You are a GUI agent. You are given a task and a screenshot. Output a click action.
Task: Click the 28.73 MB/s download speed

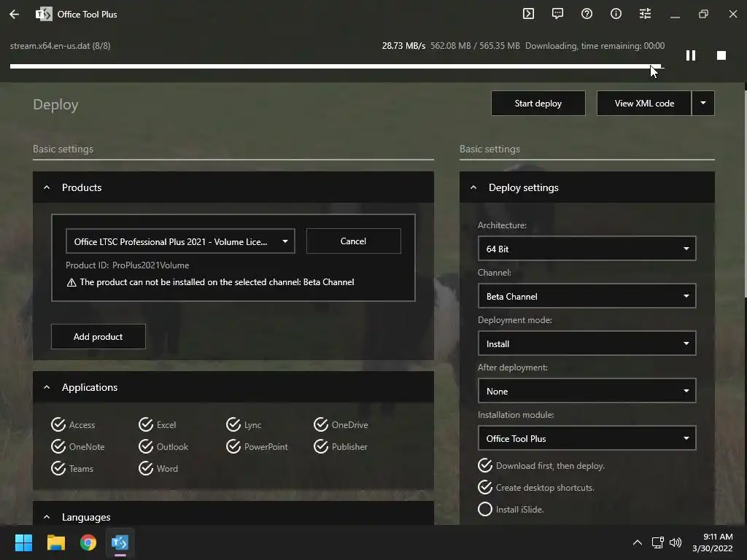tap(403, 46)
